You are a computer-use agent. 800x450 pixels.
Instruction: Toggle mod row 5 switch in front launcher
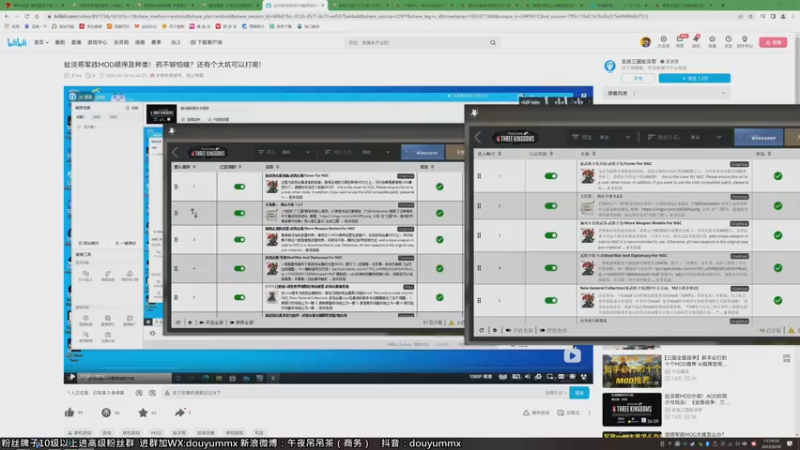click(551, 301)
